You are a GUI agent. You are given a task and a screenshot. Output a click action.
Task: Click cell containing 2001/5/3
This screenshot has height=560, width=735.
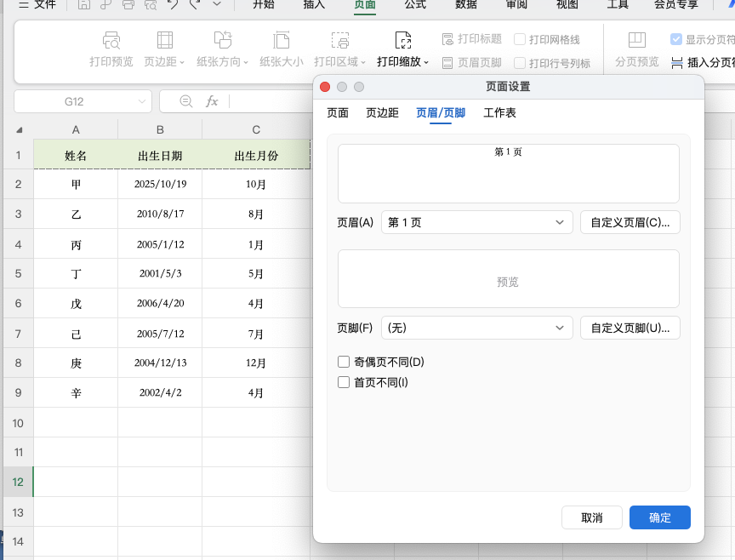pyautogui.click(x=160, y=273)
